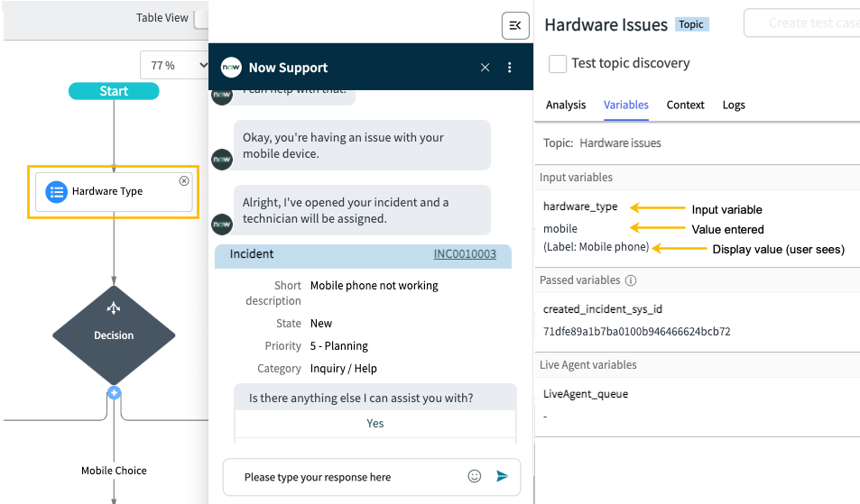
Task: Click the branch icon inside the Decision node
Action: [x=114, y=307]
